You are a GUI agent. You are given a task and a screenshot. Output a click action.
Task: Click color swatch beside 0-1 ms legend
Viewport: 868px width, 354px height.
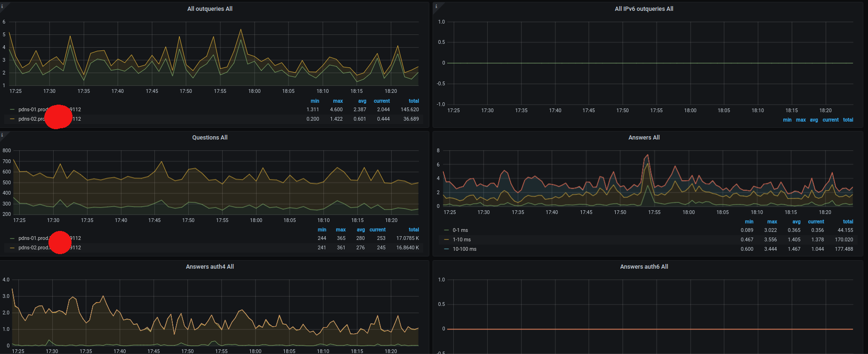coord(446,230)
